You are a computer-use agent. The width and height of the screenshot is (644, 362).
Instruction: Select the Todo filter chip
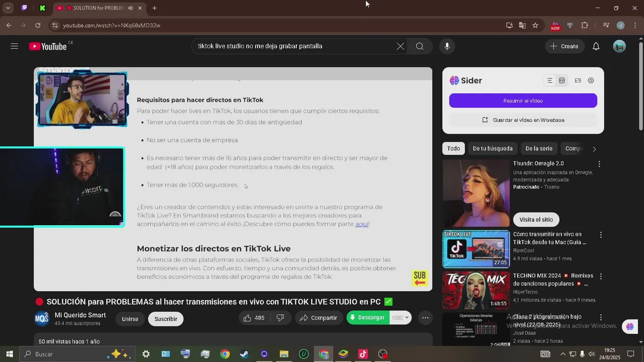point(453,148)
